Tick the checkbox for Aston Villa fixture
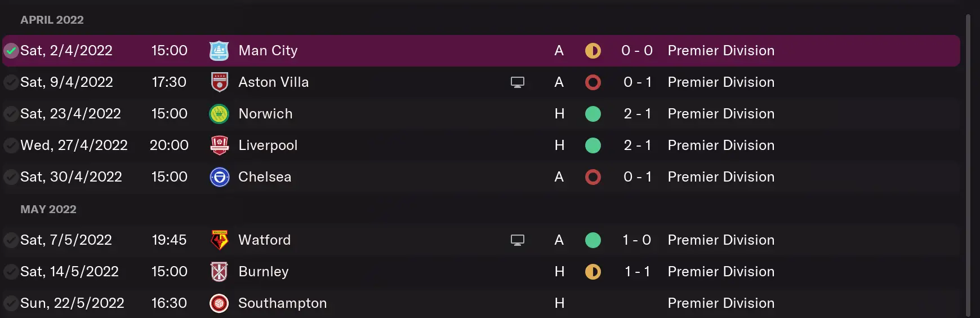980x318 pixels. click(x=11, y=82)
